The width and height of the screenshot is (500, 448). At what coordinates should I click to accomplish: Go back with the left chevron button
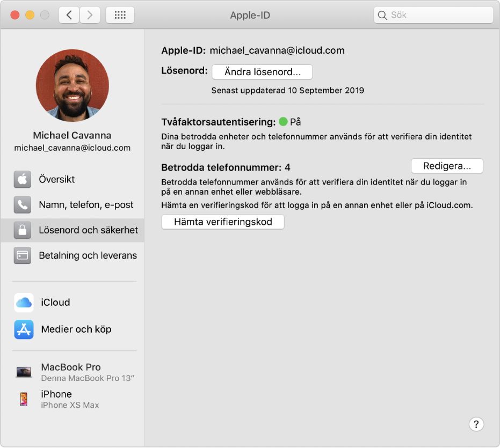point(69,15)
